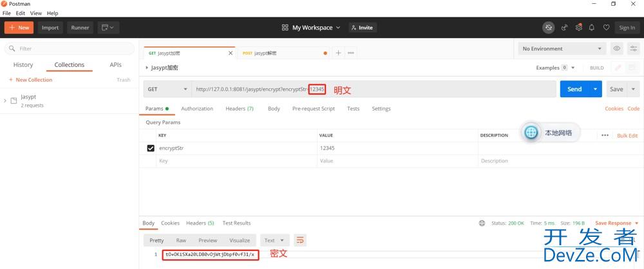Click the Bulk Edit link

click(x=627, y=136)
